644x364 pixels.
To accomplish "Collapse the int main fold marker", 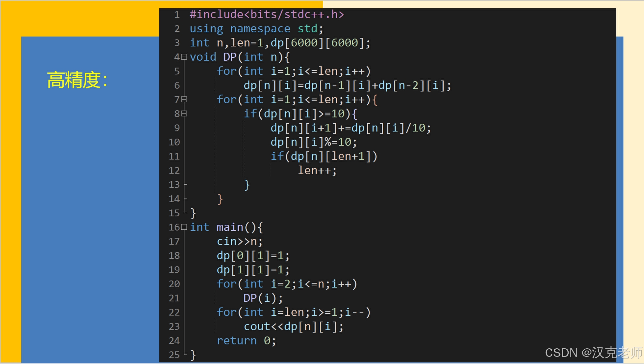I will point(184,227).
